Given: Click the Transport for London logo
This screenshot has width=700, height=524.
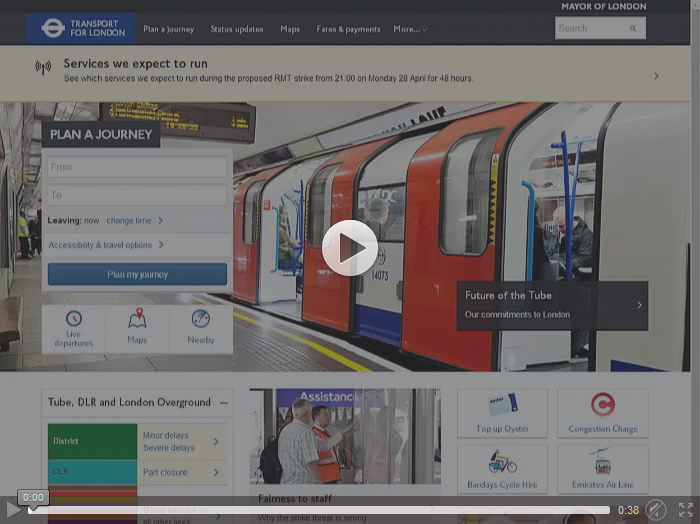Looking at the screenshot, I should click(x=81, y=28).
